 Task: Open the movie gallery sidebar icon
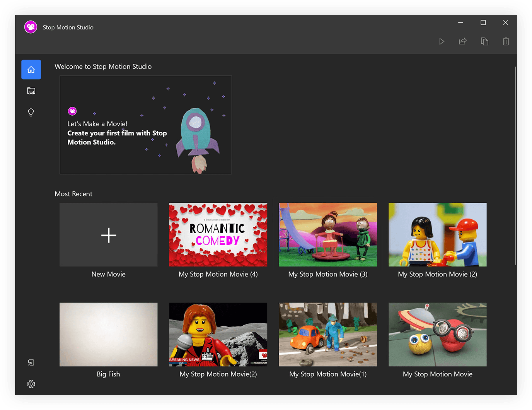[31, 91]
